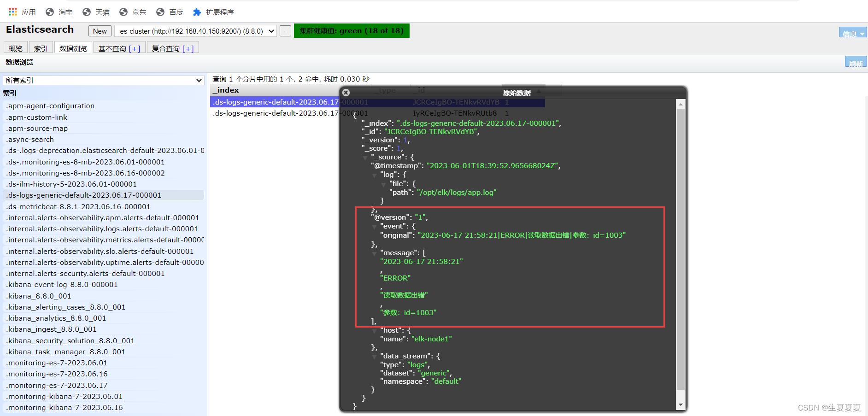Select .internal.alerts-observability.apm.alerts-default-000001 index

point(103,217)
